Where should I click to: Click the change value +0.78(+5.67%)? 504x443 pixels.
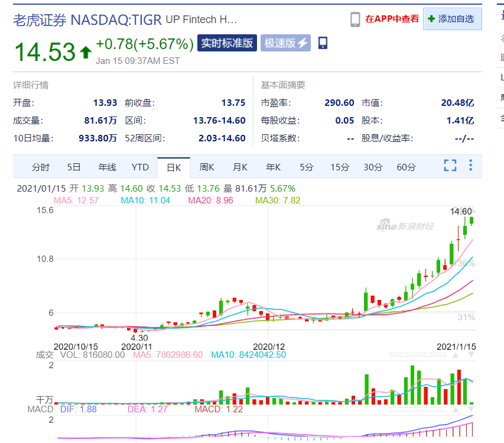145,44
